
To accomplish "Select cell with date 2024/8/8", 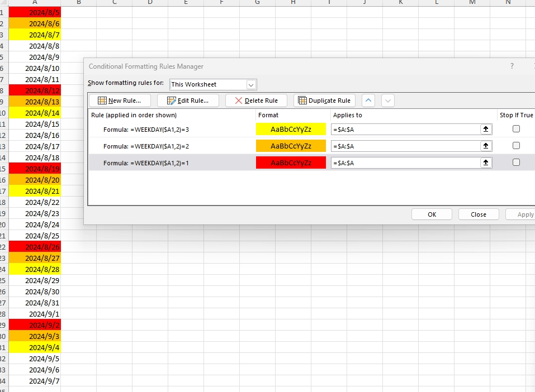I will (x=35, y=46).
